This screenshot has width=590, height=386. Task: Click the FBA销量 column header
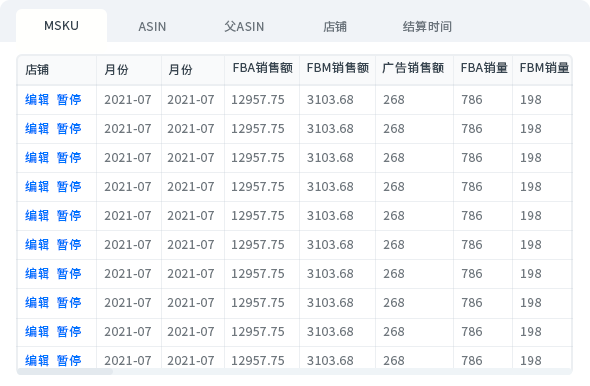coord(484,68)
